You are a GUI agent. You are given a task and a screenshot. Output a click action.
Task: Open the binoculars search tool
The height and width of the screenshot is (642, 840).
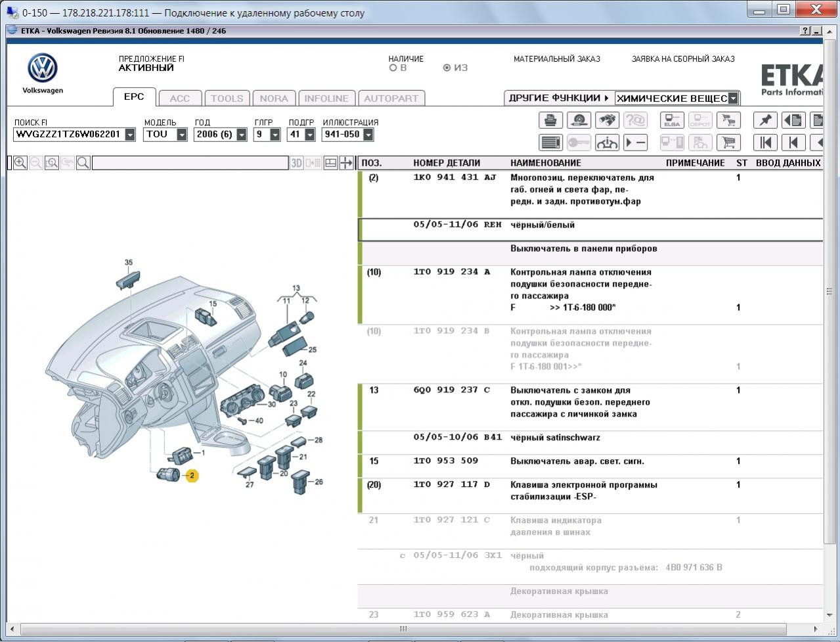coord(607,120)
